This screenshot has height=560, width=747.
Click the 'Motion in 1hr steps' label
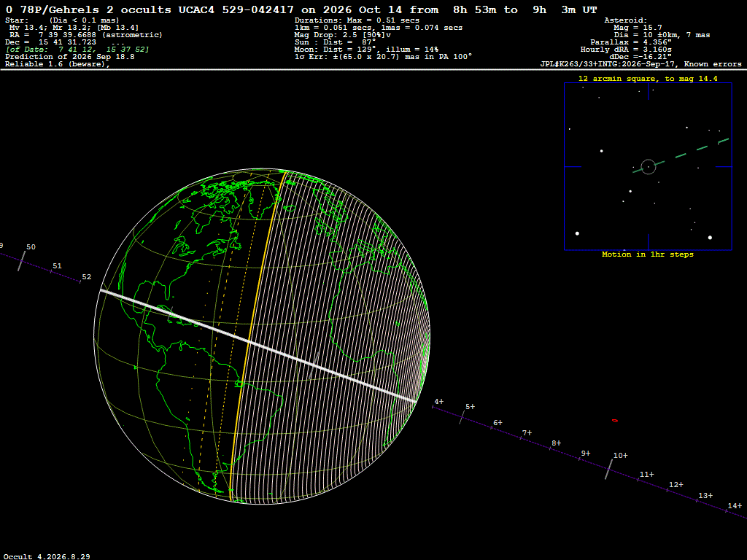tap(648, 254)
